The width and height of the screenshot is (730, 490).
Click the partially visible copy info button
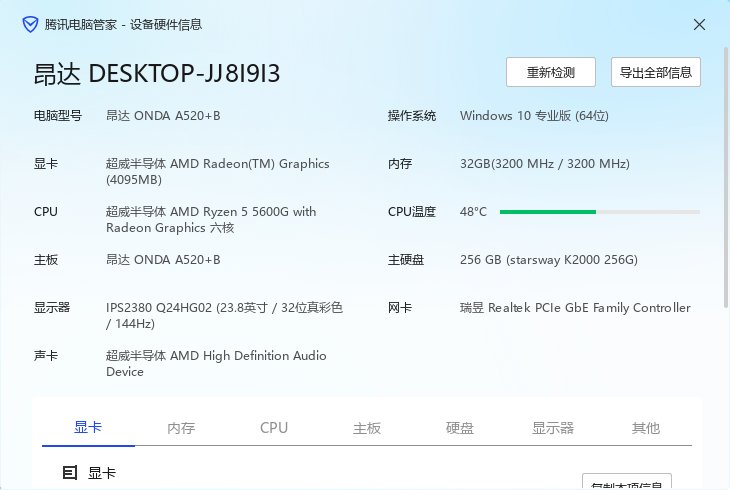pos(627,482)
